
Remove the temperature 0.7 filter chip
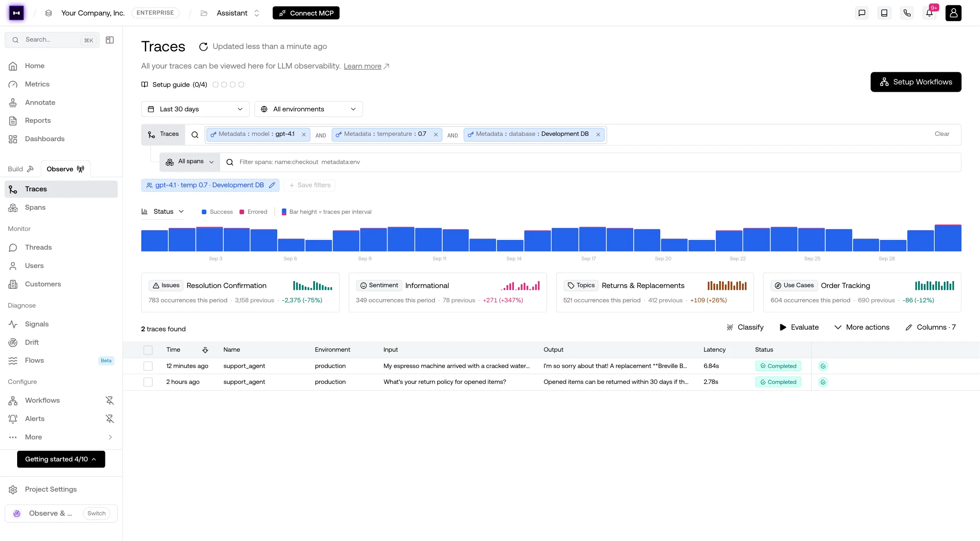coord(436,135)
